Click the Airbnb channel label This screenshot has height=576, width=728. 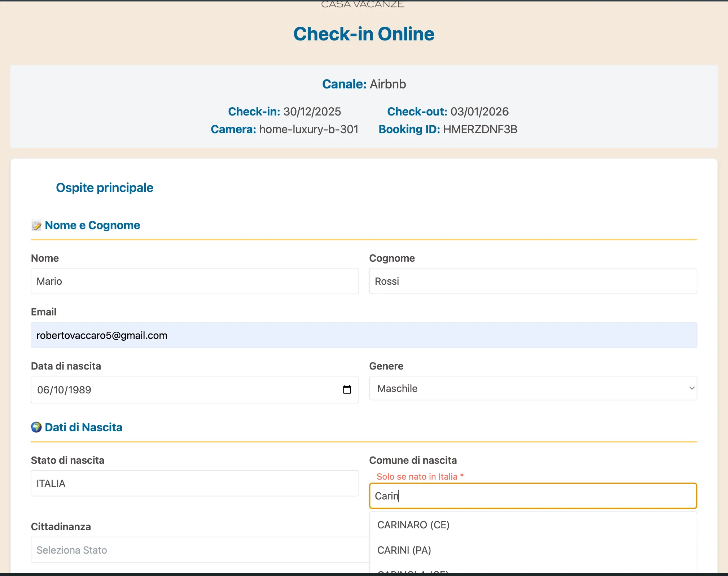point(388,84)
